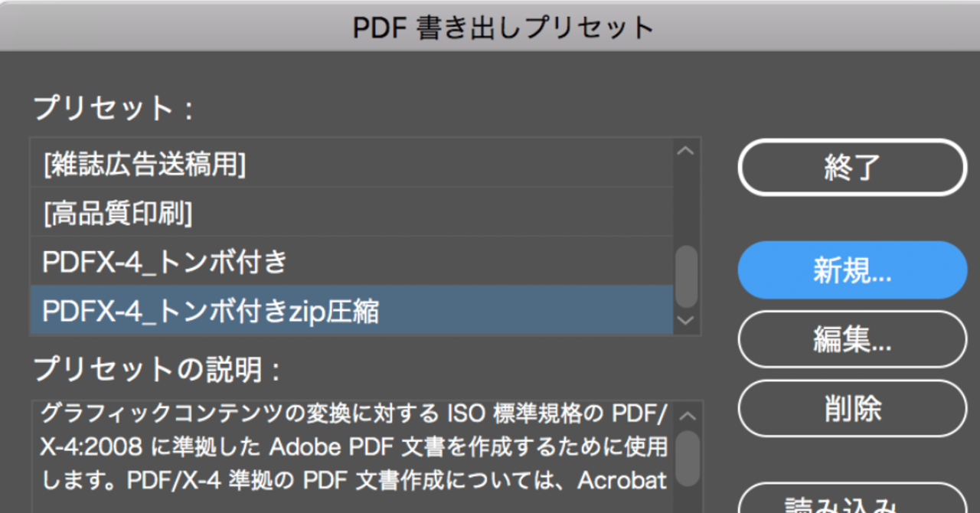Select the PDFX-4_トンボ付き preset
The width and height of the screenshot is (980, 513).
351,262
